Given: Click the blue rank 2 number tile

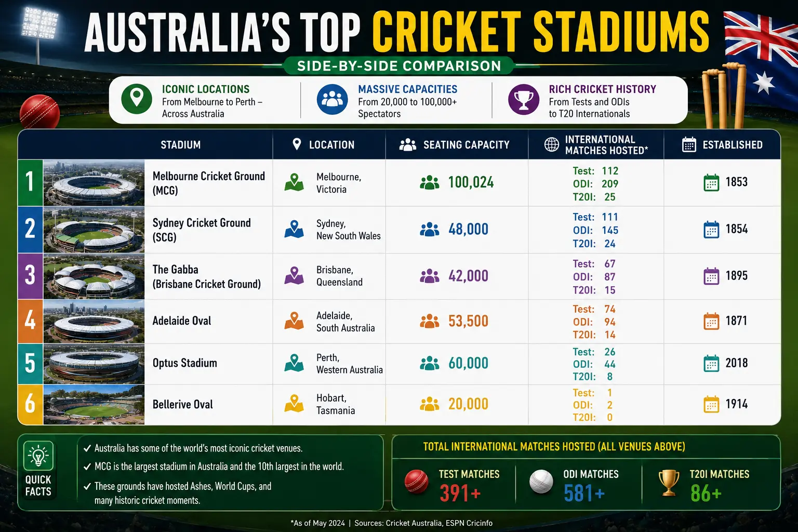Looking at the screenshot, I should 31,230.
